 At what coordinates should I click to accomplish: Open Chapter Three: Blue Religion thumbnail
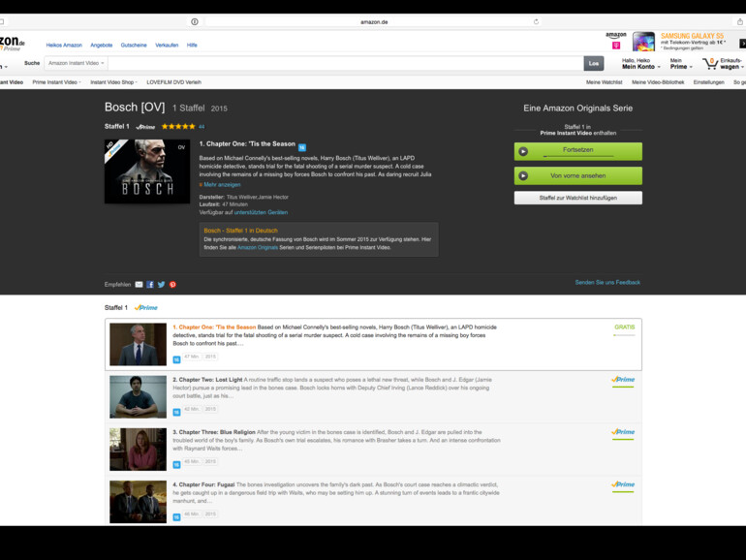(138, 450)
